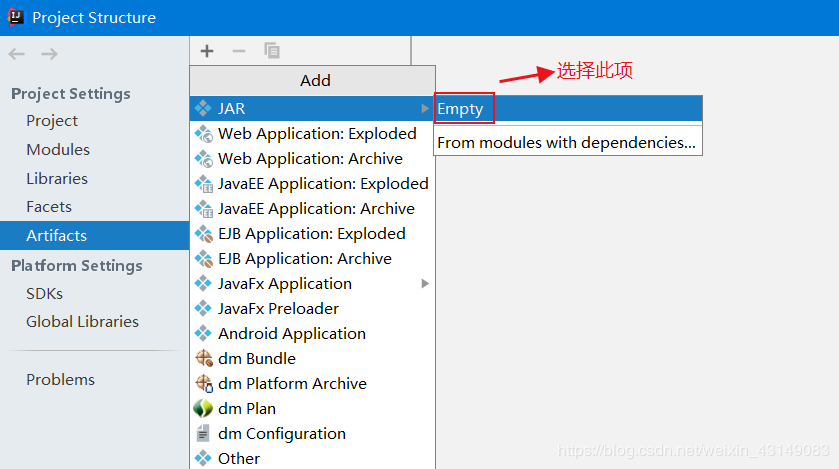Select From modules with dependencies option
Screen dimensions: 839x469
[566, 142]
